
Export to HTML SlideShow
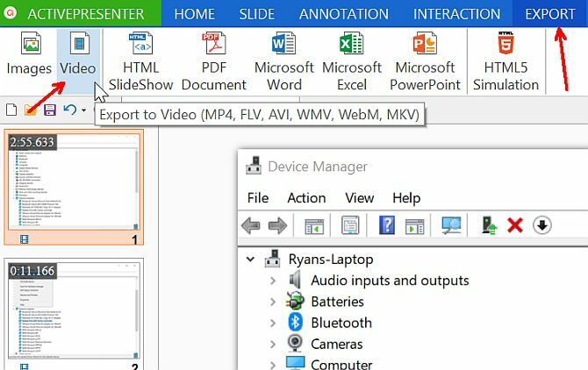coord(141,61)
